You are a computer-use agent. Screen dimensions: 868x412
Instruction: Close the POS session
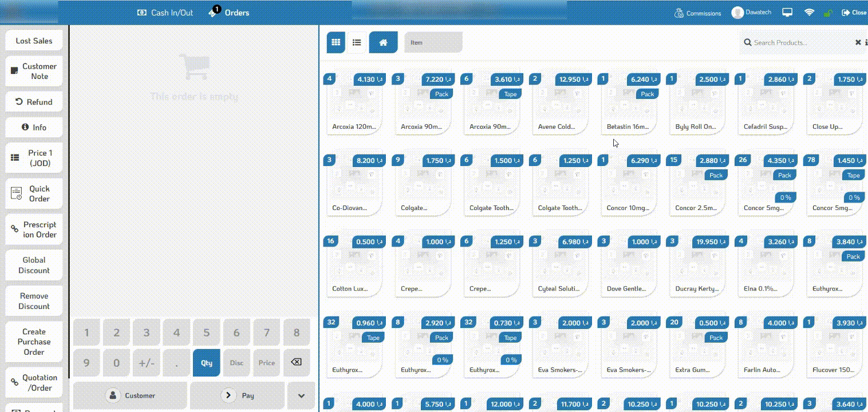(x=854, y=13)
